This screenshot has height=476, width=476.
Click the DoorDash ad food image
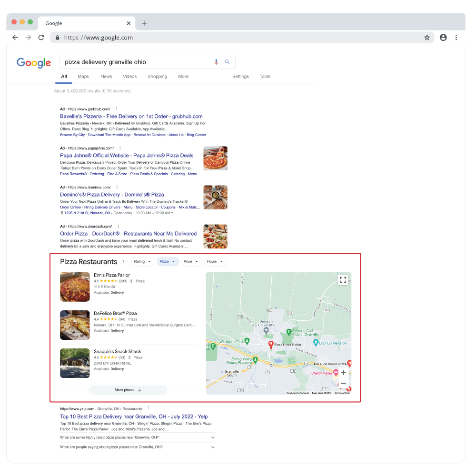[x=215, y=237]
